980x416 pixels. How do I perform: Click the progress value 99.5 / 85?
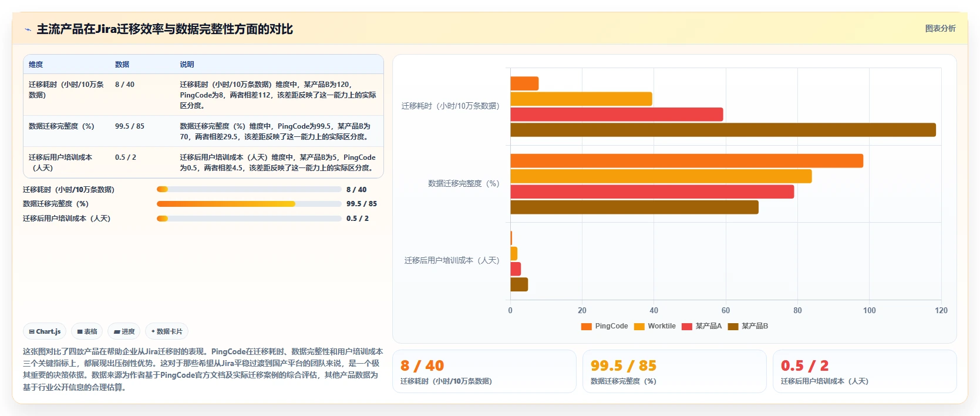[x=362, y=204]
